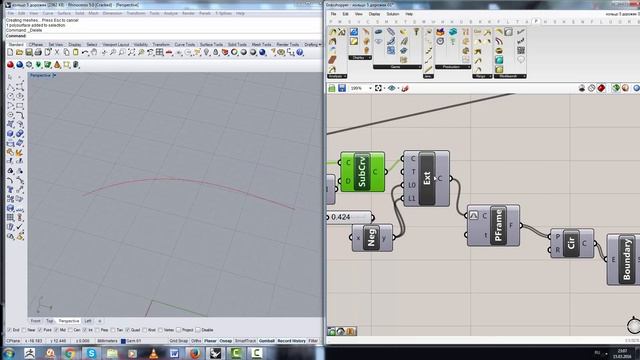The width and height of the screenshot is (640, 360).
Task: Open Grasshopper zoom percentage dropdown
Action: [370, 88]
